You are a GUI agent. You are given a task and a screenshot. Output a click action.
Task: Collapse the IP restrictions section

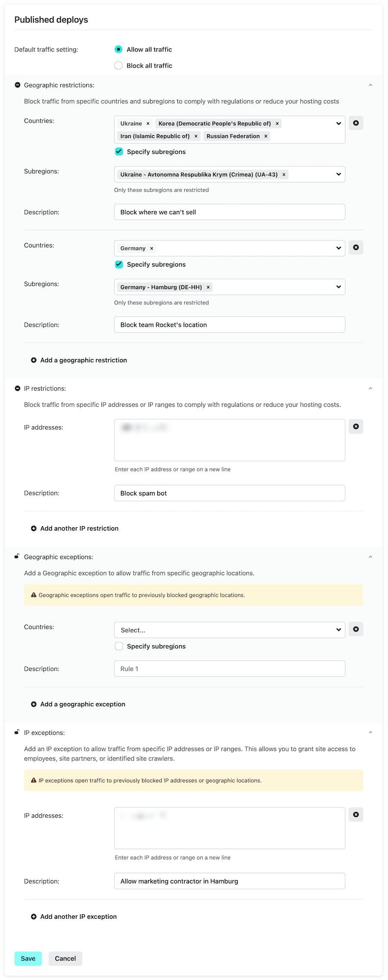click(x=370, y=389)
